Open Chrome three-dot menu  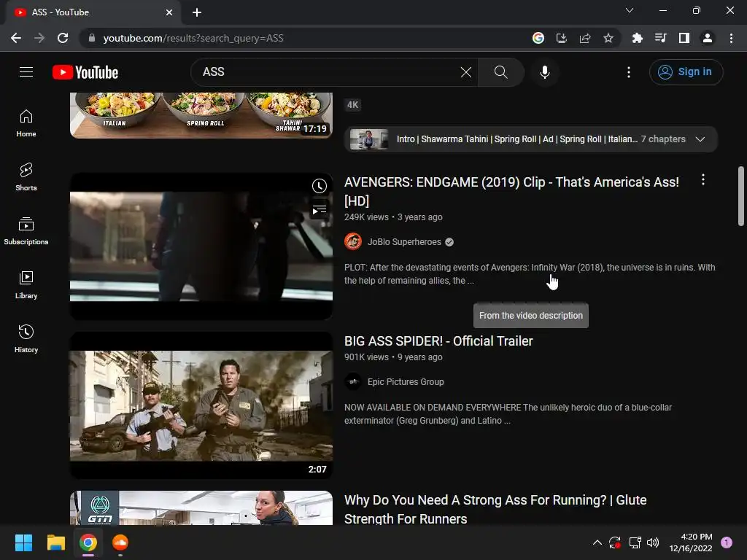[731, 38]
